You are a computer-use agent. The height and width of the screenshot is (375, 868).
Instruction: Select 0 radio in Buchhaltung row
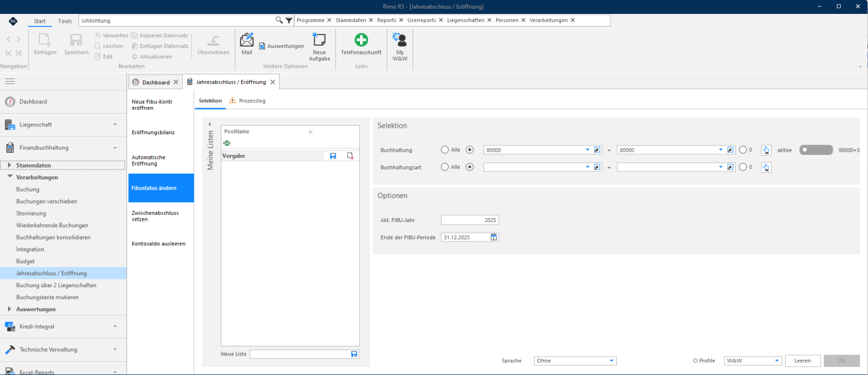pyautogui.click(x=742, y=150)
